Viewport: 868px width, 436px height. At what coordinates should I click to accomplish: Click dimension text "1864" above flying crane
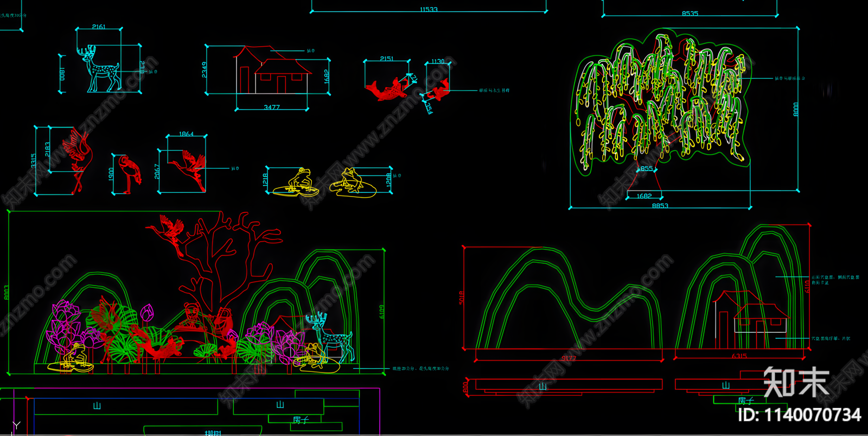[x=186, y=134]
